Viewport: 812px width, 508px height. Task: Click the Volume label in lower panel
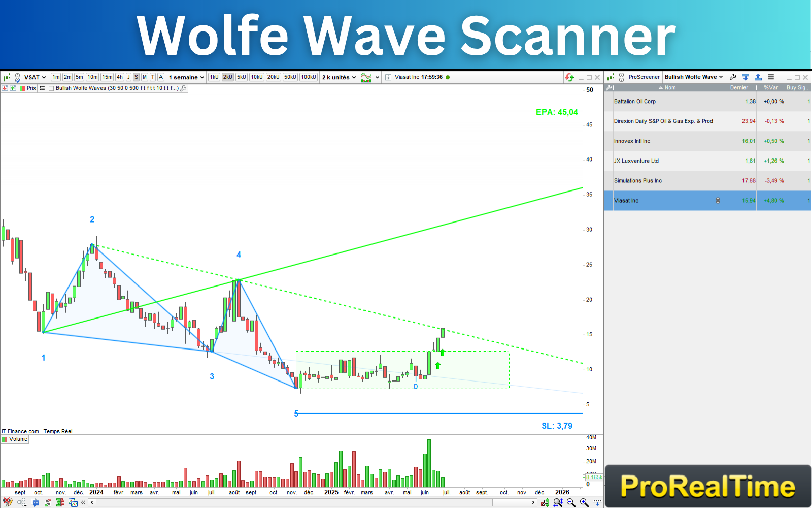[x=18, y=439]
